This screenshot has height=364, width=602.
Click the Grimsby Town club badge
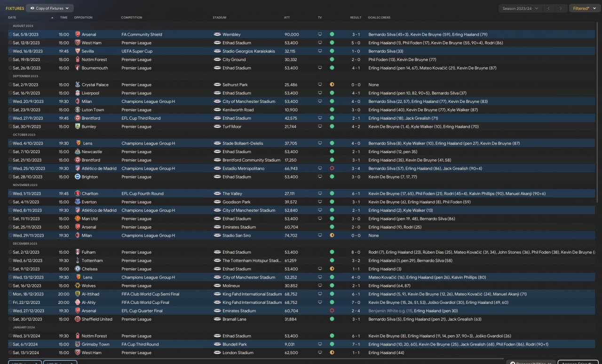point(78,344)
